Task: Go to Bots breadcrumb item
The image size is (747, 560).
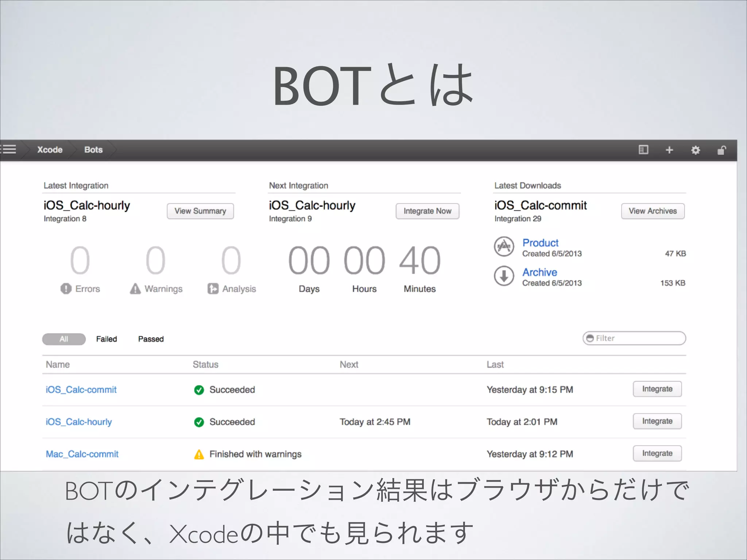Action: pos(93,150)
